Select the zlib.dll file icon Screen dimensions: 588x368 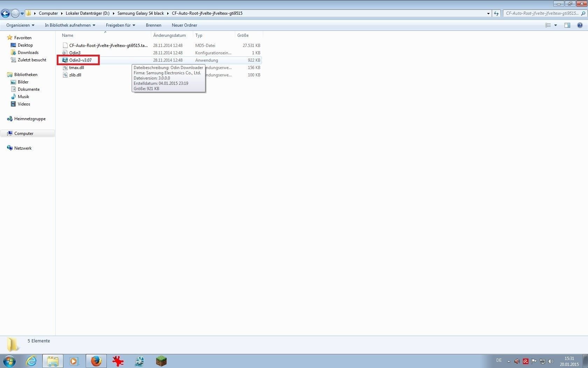coord(65,75)
